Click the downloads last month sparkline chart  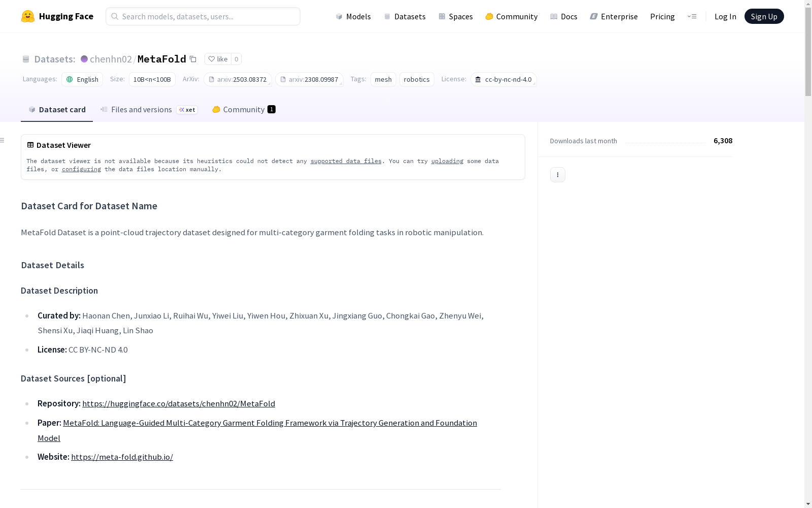click(x=665, y=141)
